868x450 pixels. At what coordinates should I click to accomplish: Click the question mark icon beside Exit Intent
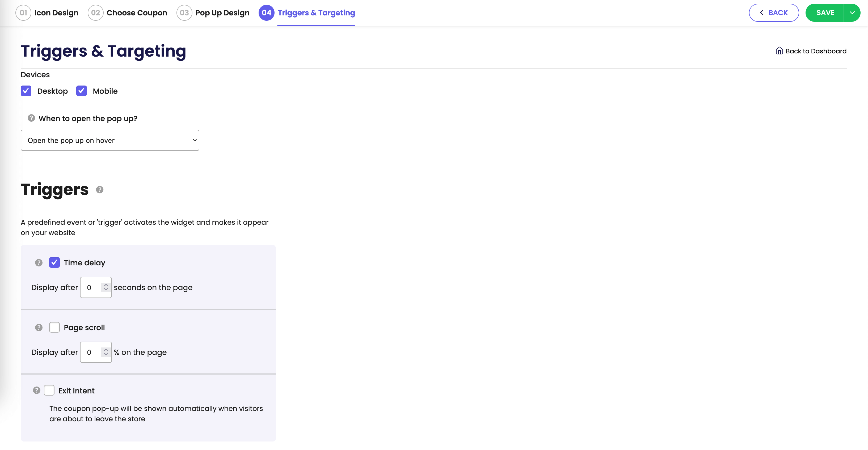click(x=37, y=390)
